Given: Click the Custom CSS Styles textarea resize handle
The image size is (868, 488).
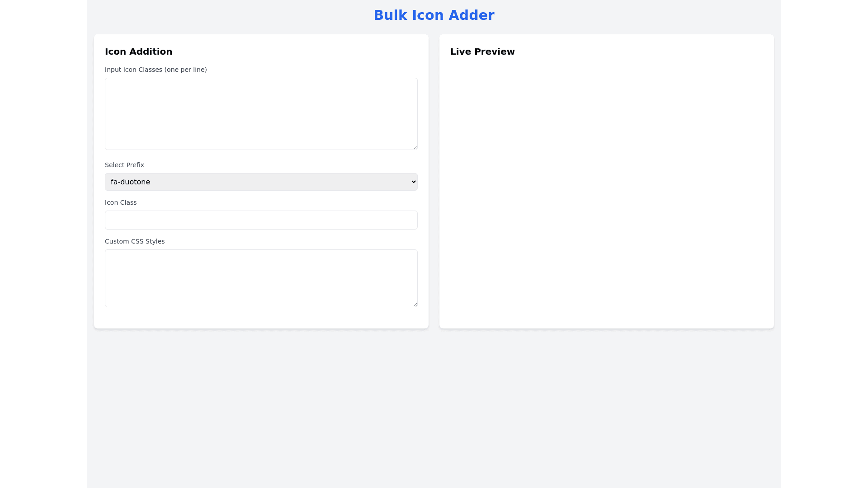Looking at the screenshot, I should [415, 305].
